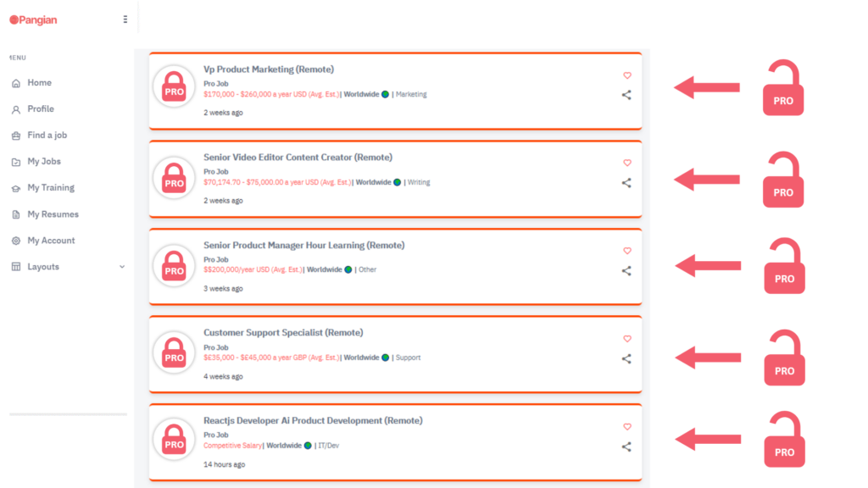Open the three-dot sidebar menu
The width and height of the screenshot is (868, 488).
tap(125, 19)
